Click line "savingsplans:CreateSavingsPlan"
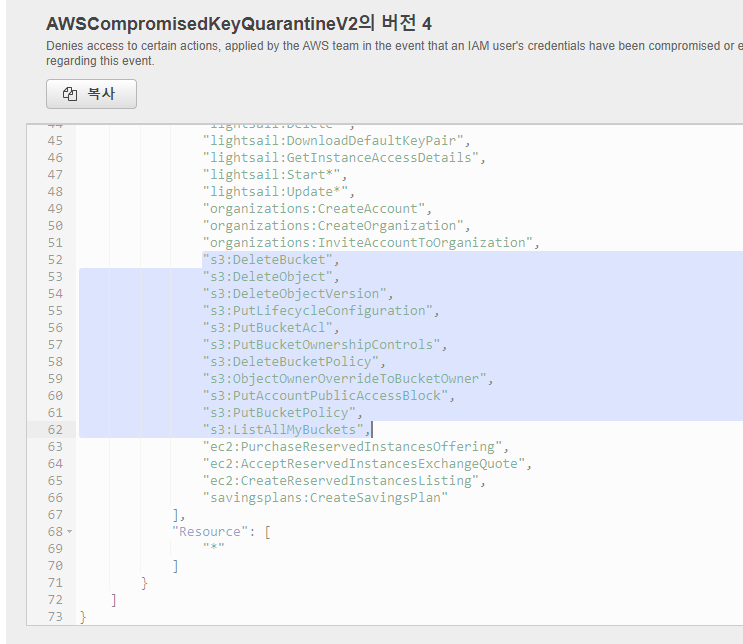Screen dimensions: 743x644 tap(325, 498)
